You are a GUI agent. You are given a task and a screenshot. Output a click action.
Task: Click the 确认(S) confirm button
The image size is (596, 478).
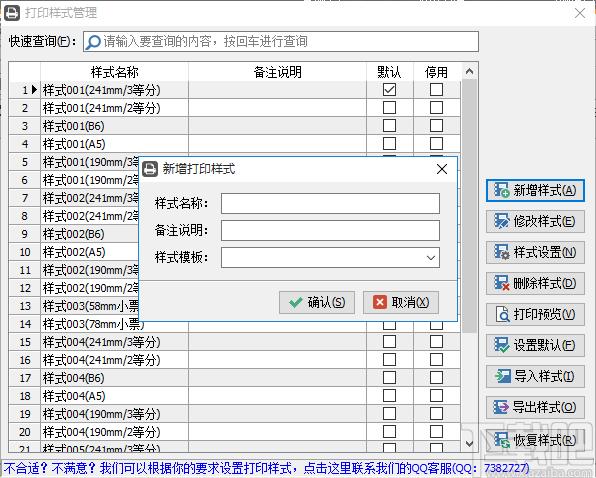click(x=317, y=302)
